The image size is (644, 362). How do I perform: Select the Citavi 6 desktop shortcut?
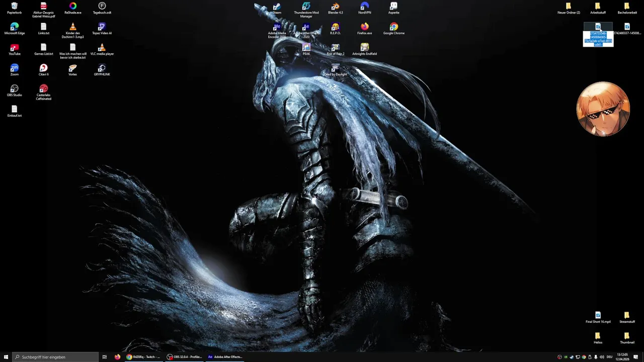[x=43, y=70]
